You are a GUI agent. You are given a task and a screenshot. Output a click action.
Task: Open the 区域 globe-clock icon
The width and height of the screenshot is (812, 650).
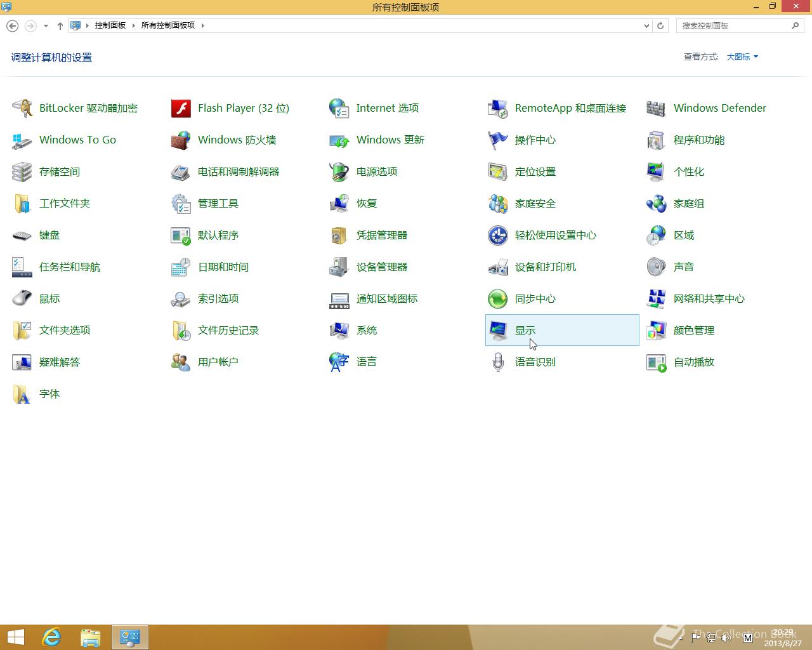[x=657, y=235]
